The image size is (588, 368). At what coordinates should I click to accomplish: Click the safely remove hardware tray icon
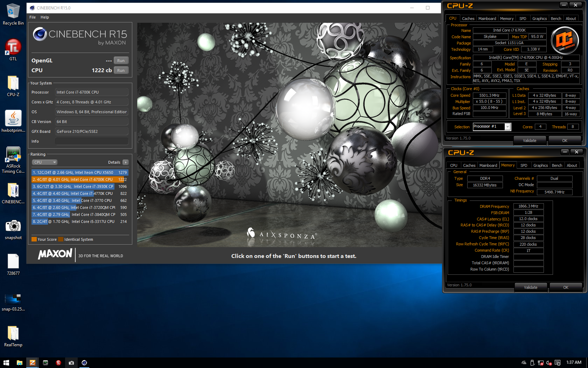(x=532, y=363)
